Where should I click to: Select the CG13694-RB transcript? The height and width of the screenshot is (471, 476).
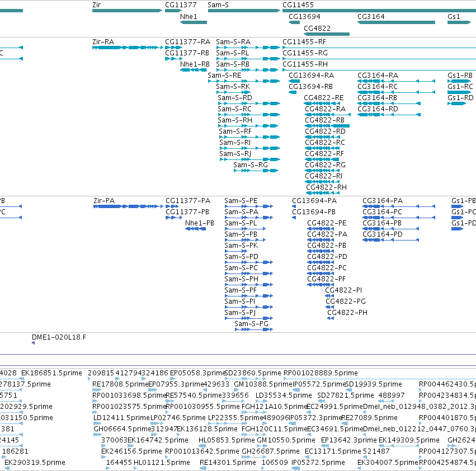[293, 92]
